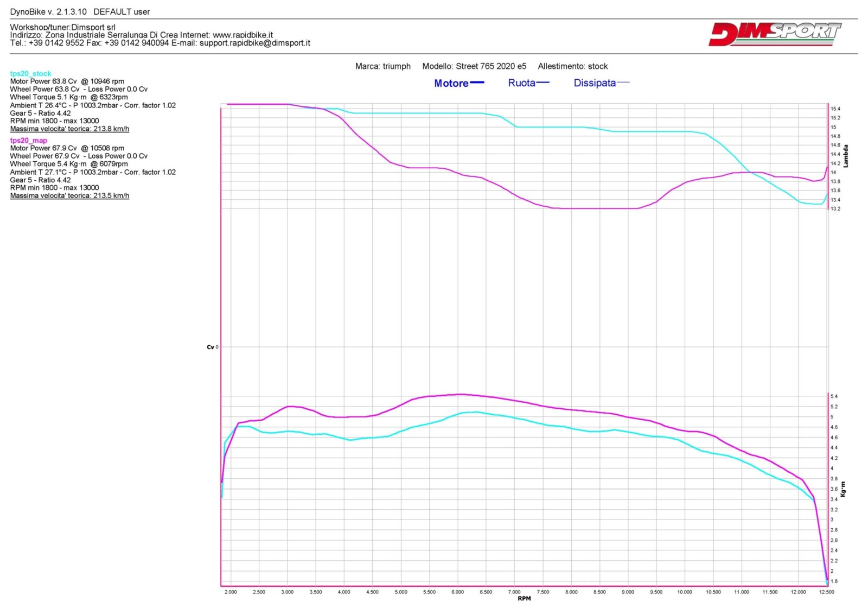
Task: Click the underlined 213.5 km/h theoretical speed
Action: click(x=69, y=196)
